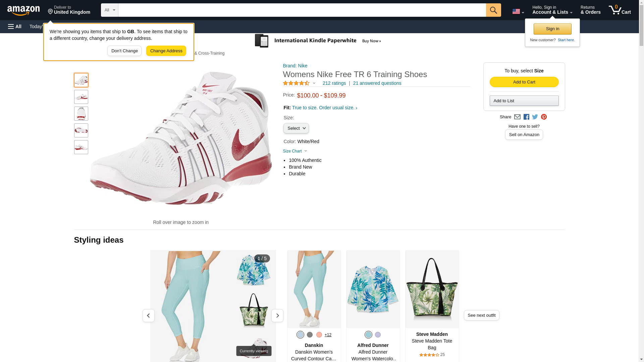This screenshot has height=362, width=644.
Task: Go to previous styling outfit arrow
Action: (148, 315)
